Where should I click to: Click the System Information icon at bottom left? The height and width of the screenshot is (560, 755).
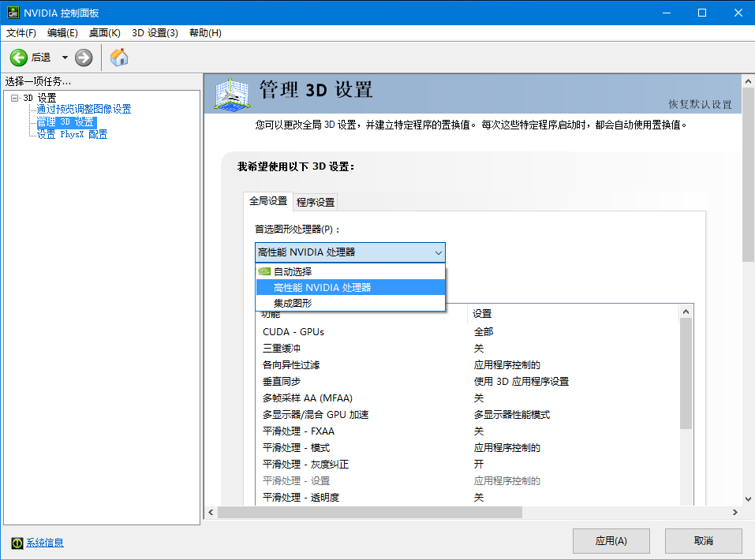[x=17, y=543]
